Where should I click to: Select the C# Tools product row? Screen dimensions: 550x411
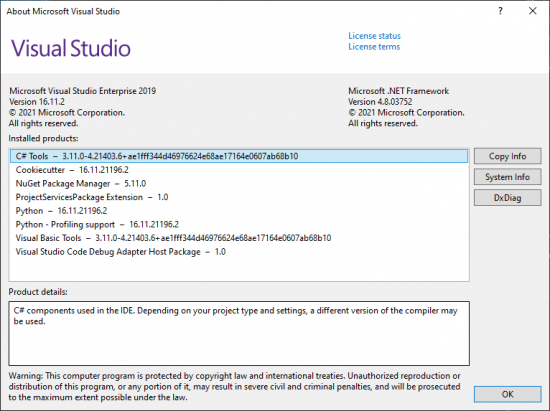pyautogui.click(x=239, y=156)
